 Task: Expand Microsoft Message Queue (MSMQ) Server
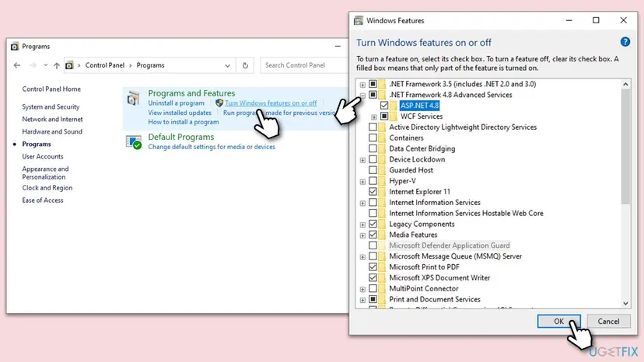tap(362, 257)
